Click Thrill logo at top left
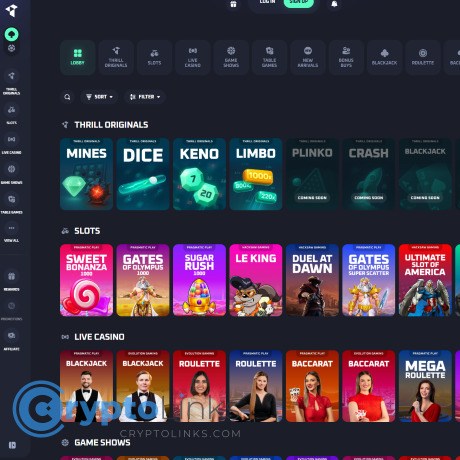This screenshot has width=460, height=460. point(12,11)
